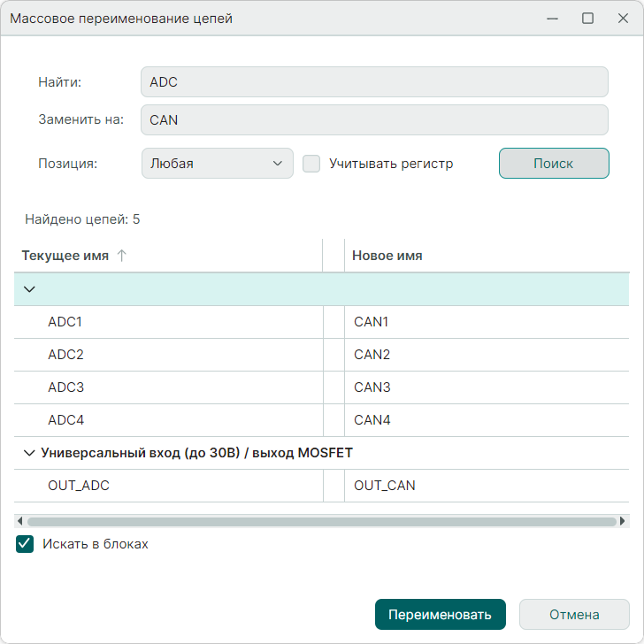Click the Текущее имя column header
The width and height of the screenshot is (644, 644).
(65, 256)
